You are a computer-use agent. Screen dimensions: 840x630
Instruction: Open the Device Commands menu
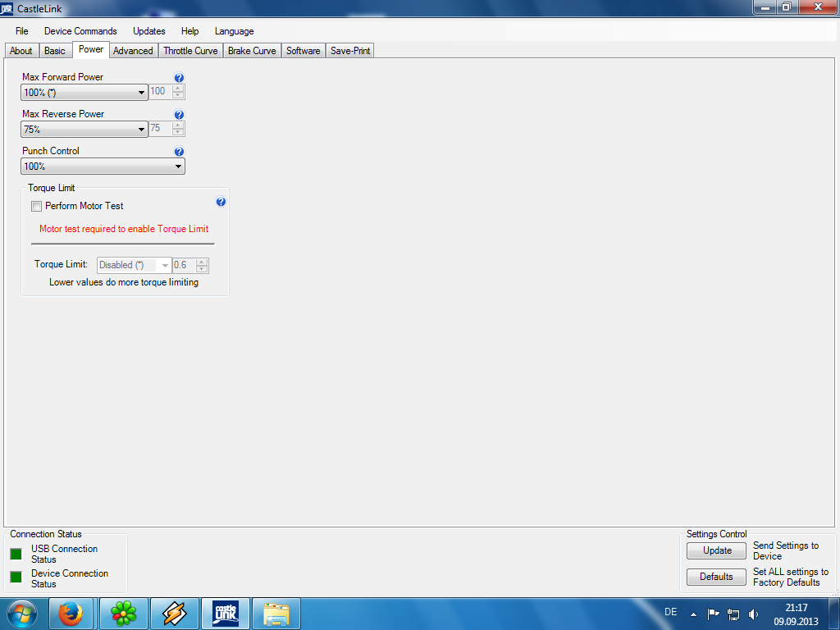coord(80,31)
